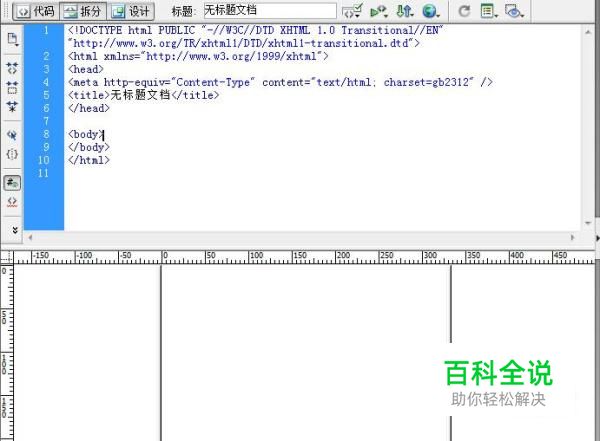Click the </html> closing tag

(89, 160)
